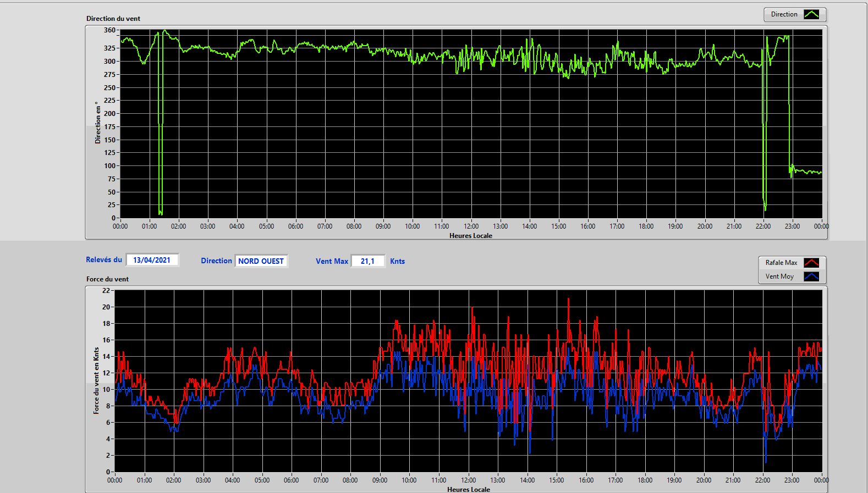Click the 22 tick on force y-axis
868x493 pixels.
click(x=106, y=291)
